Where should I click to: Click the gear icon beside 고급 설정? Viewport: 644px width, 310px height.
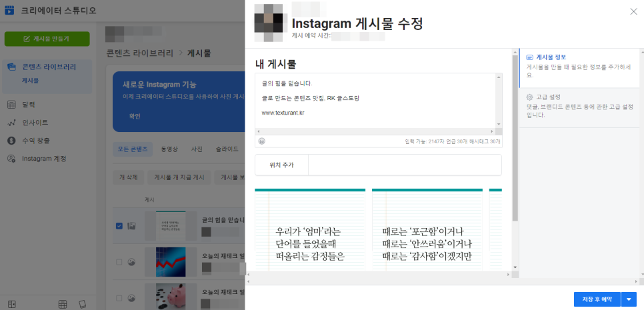[530, 97]
